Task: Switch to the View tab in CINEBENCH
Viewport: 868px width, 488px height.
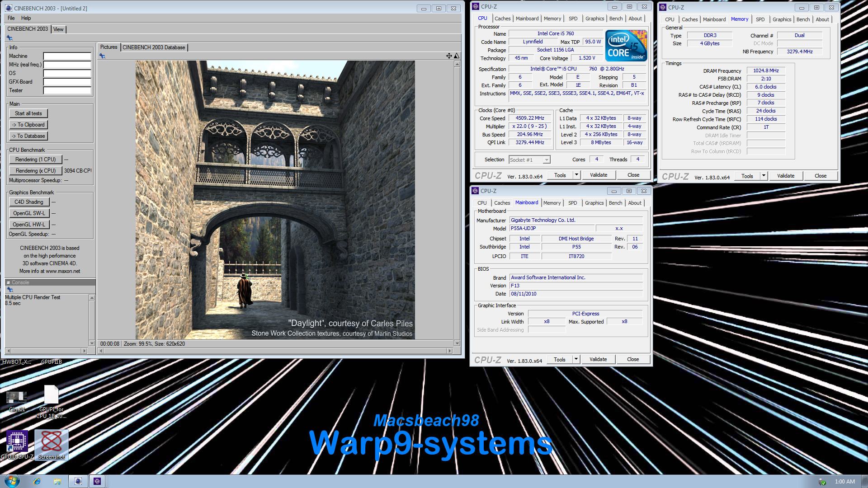Action: pos(58,29)
